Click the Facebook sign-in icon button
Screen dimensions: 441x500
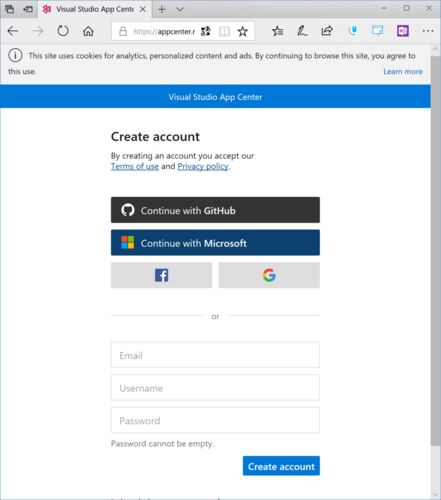(161, 275)
